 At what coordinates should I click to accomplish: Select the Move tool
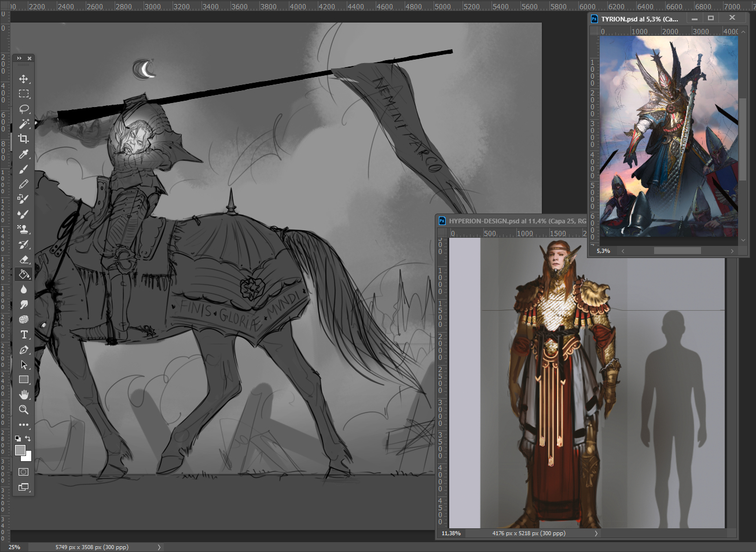coord(24,79)
